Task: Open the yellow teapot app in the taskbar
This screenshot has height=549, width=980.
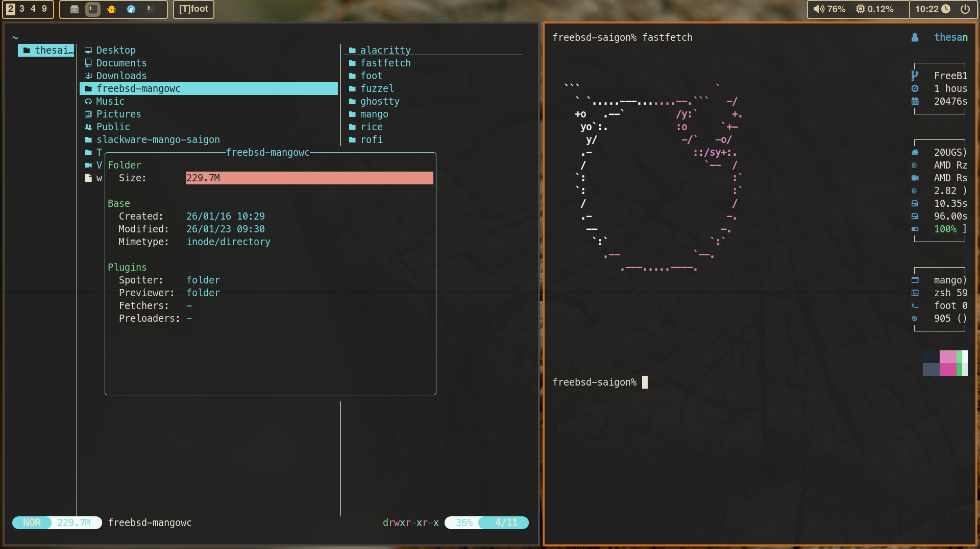Action: click(112, 9)
